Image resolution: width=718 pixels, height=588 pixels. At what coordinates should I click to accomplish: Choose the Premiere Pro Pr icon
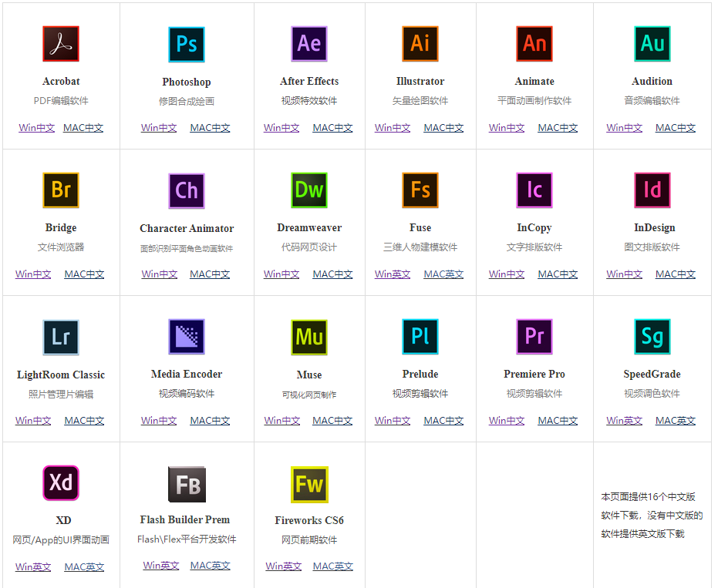click(x=534, y=337)
